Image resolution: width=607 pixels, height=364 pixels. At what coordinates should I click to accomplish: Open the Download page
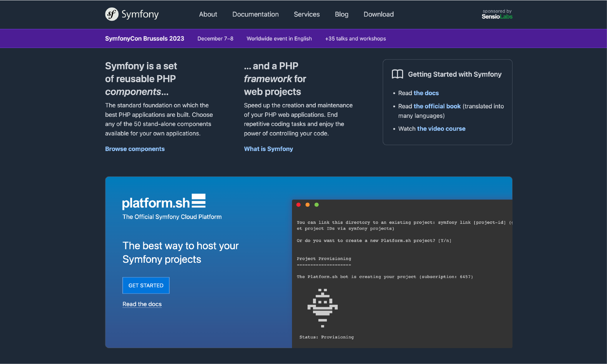(x=378, y=14)
